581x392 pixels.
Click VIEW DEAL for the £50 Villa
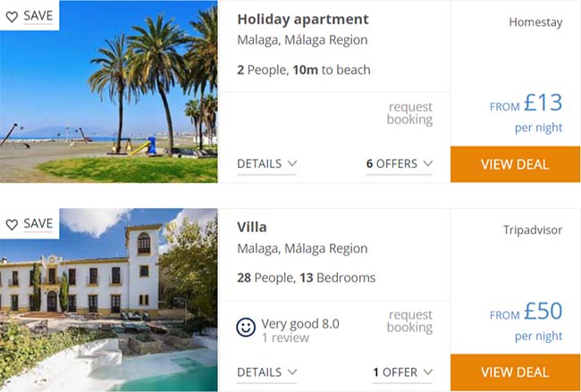(x=515, y=372)
